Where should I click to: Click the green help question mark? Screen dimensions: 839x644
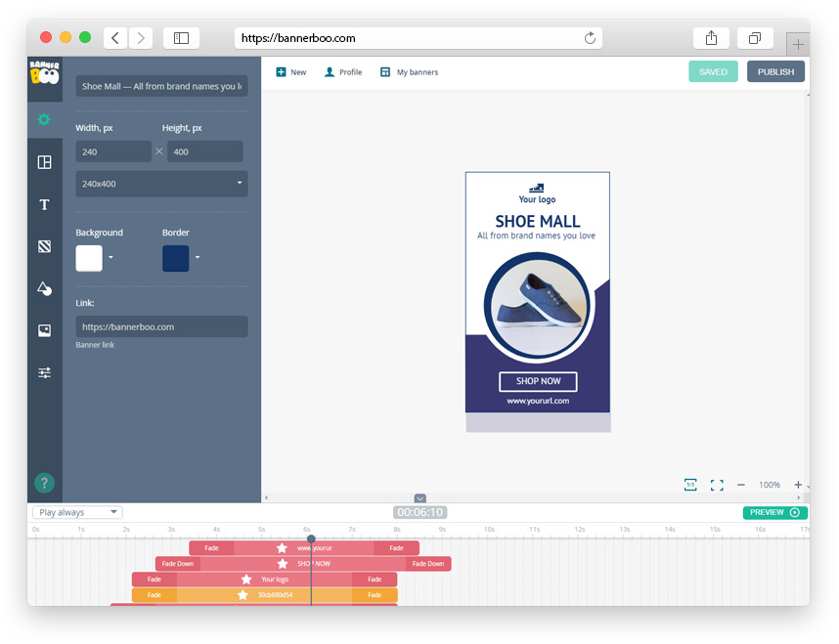(x=44, y=483)
